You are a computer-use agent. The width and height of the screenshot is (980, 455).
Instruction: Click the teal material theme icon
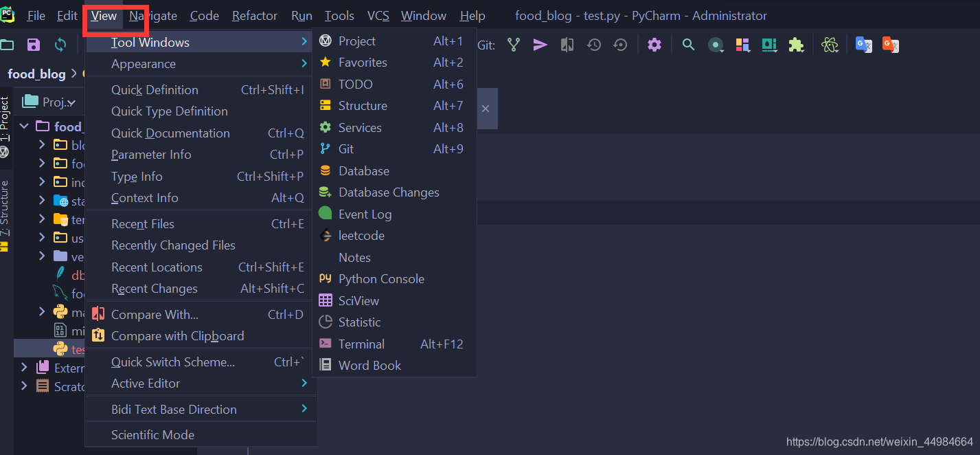click(769, 45)
